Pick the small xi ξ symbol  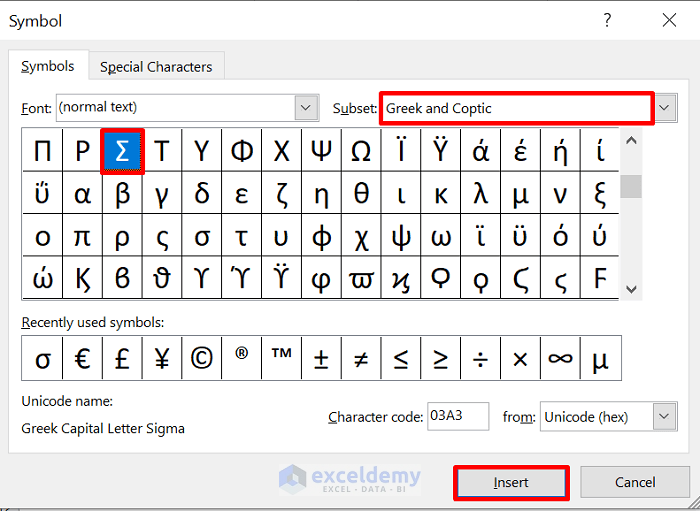(x=600, y=194)
